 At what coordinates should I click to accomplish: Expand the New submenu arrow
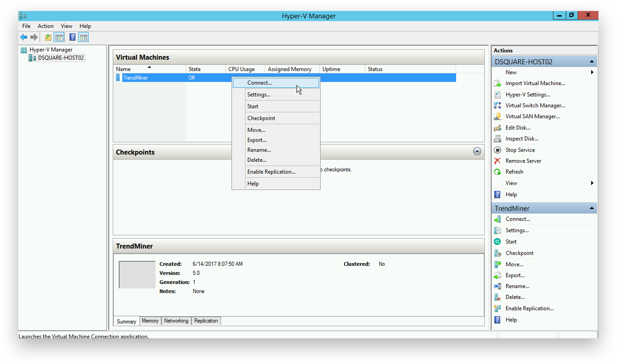592,72
